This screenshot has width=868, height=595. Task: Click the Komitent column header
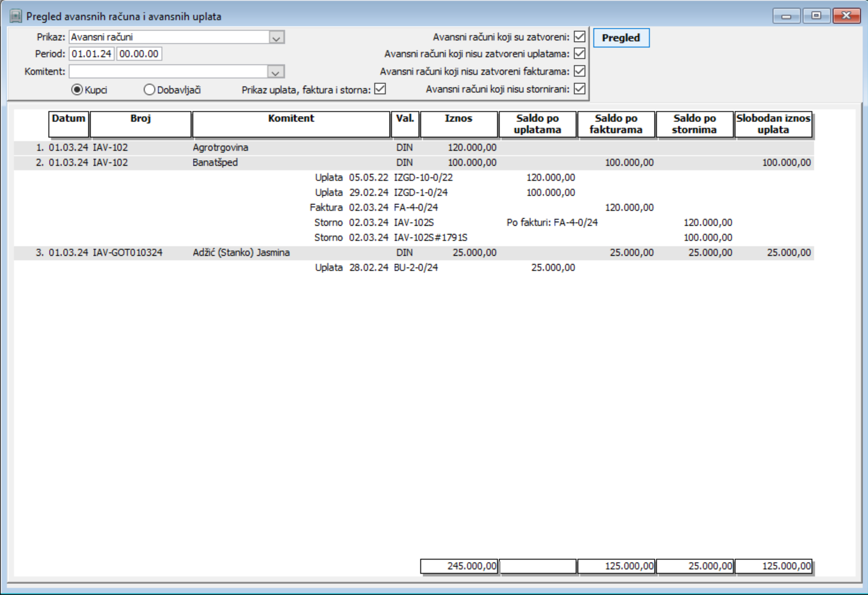tap(291, 124)
